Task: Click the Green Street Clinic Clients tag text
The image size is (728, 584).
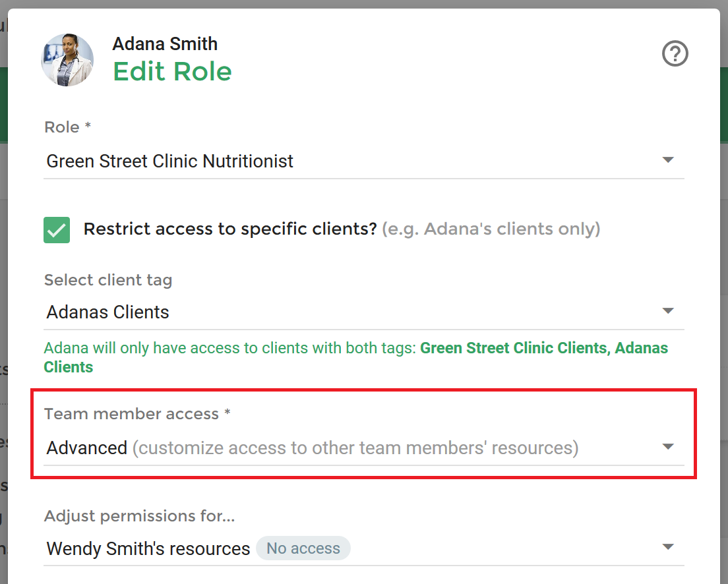Action: 514,348
